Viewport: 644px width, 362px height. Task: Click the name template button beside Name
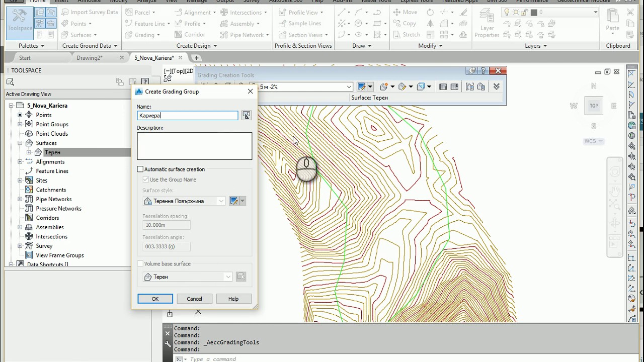coord(247,116)
